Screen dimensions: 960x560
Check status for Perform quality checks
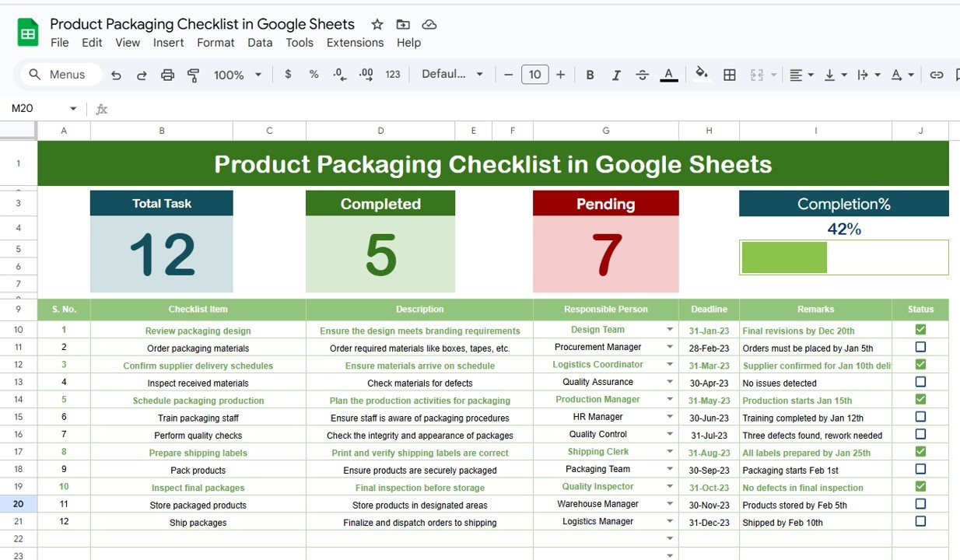(x=920, y=434)
